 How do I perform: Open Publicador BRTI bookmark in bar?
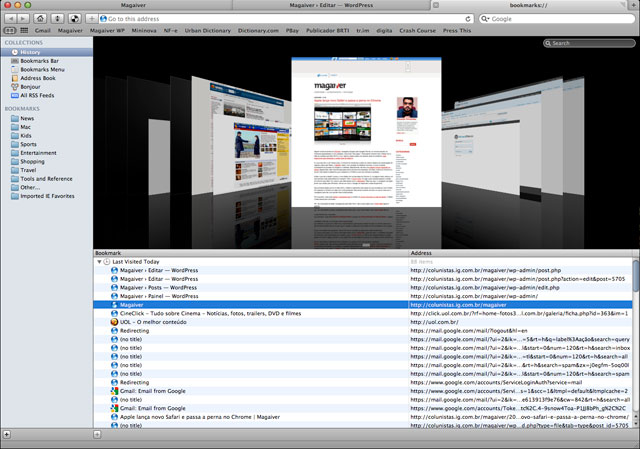point(328,31)
